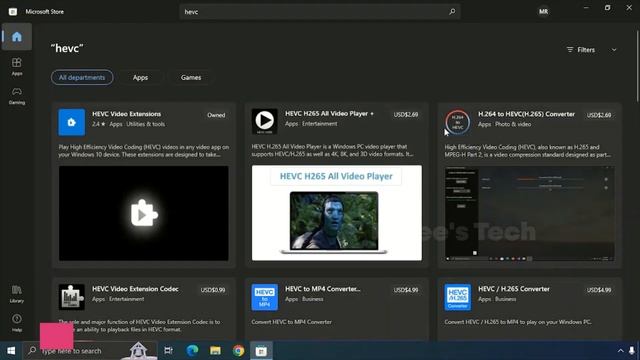
Task: Open Help in the sidebar
Action: point(17,323)
